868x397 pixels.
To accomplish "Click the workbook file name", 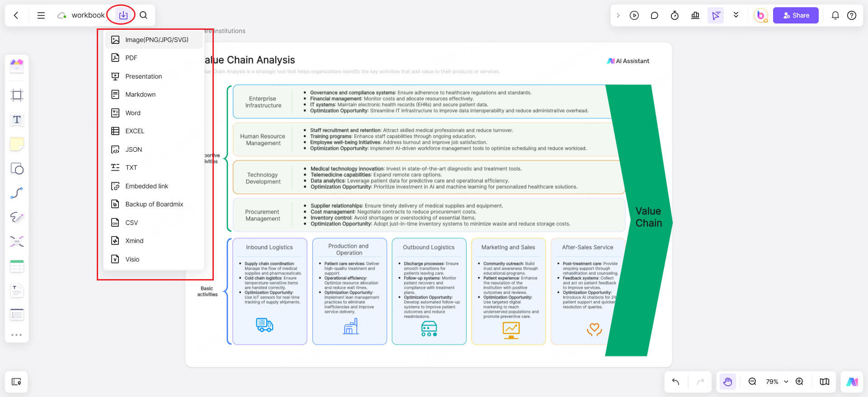I will pos(88,15).
